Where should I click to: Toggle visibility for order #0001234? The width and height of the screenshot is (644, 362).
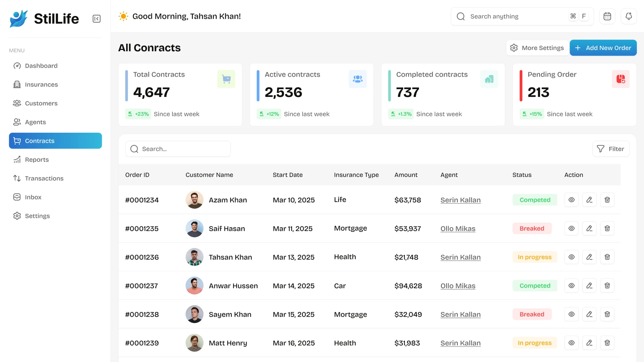572,200
